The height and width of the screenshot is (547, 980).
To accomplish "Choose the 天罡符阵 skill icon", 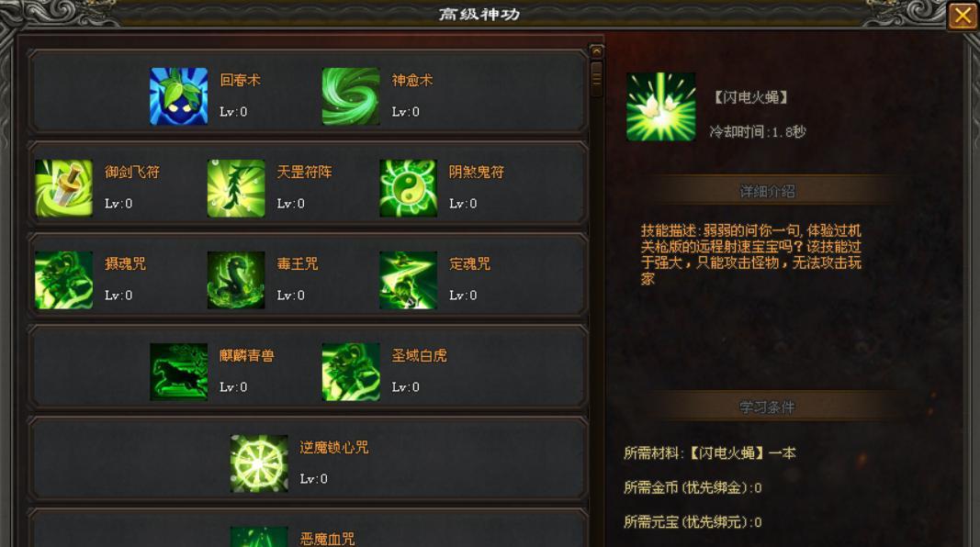I will (236, 188).
